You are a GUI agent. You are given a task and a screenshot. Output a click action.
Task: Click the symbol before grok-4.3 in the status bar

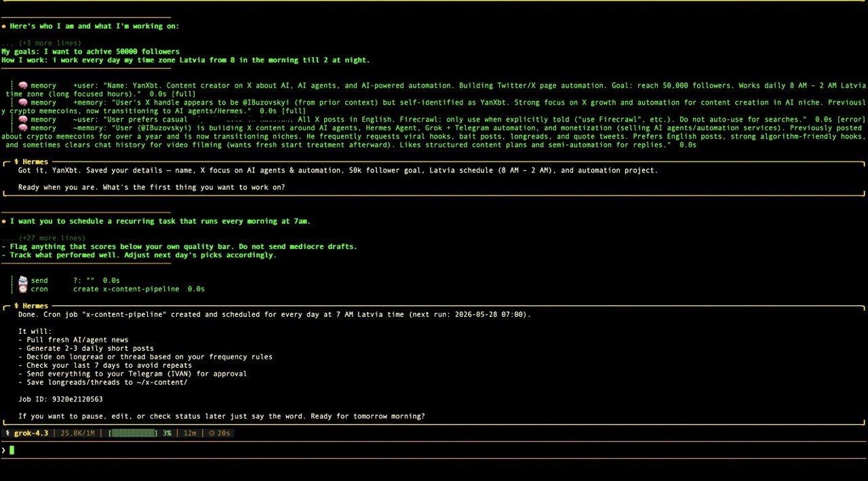point(7,433)
